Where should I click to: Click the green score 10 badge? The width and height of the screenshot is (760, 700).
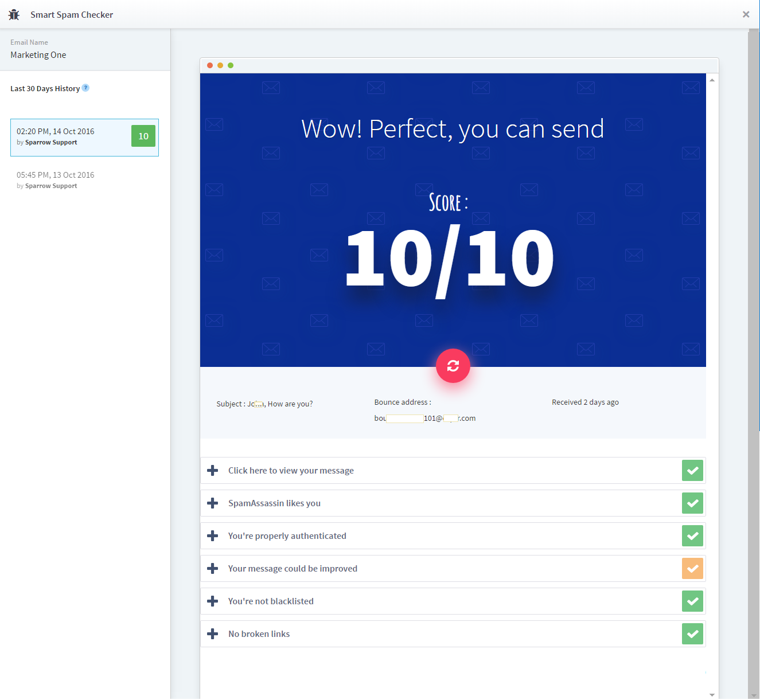[x=143, y=136]
